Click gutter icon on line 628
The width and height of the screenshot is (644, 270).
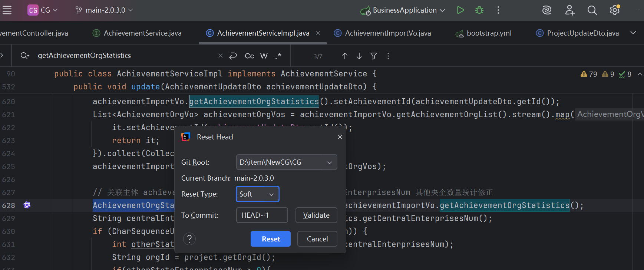pyautogui.click(x=27, y=205)
